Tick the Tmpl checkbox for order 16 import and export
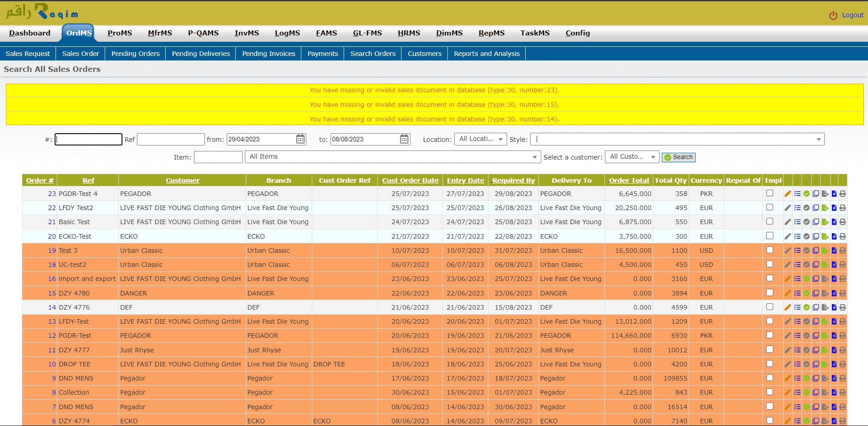Viewport: 868px width, 426px height. [770, 278]
